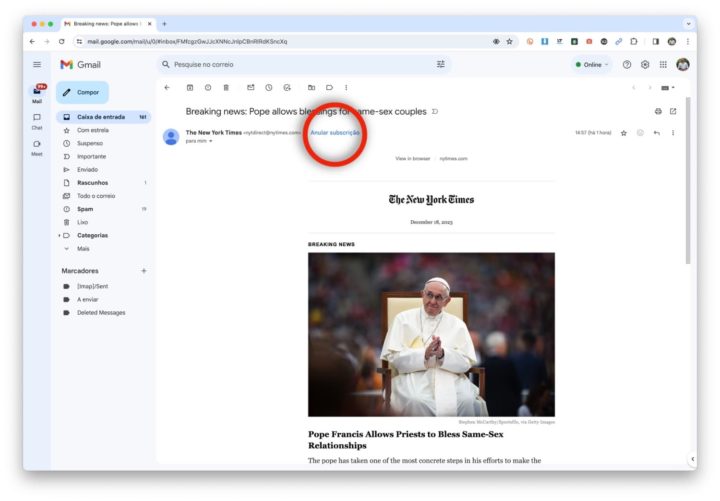
Task: Reload the page in Chrome
Action: [x=62, y=41]
